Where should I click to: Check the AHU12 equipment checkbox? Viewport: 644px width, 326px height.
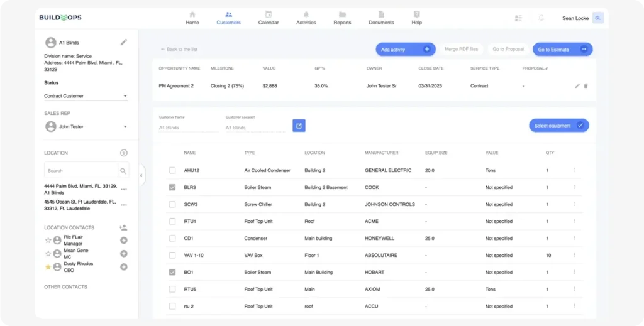172,170
